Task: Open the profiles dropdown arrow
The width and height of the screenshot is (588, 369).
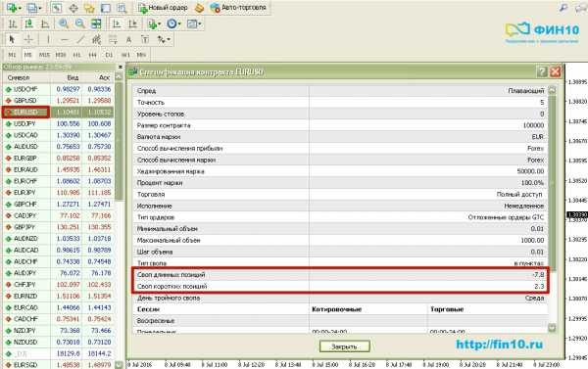Action: click(x=40, y=8)
